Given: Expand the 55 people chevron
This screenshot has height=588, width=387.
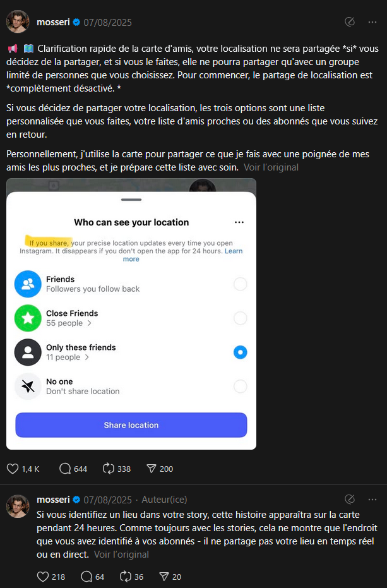Looking at the screenshot, I should click(89, 323).
